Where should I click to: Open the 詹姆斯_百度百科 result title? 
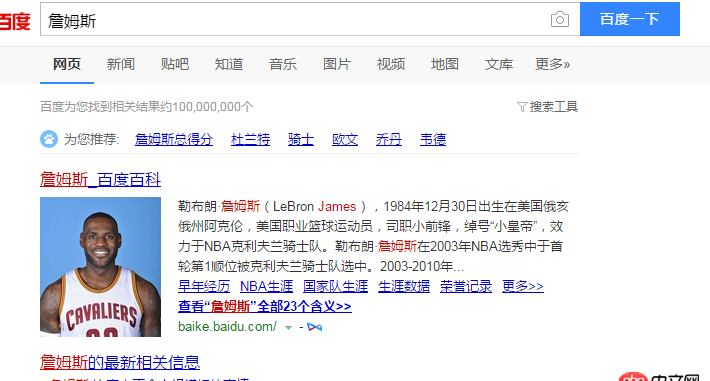[x=101, y=180]
